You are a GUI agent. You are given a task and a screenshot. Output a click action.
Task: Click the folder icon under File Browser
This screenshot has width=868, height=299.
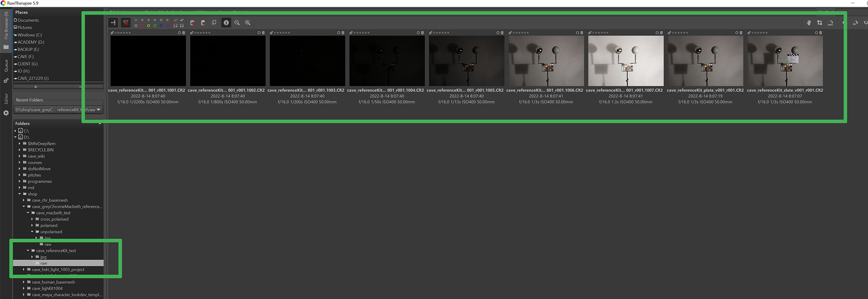(6, 47)
